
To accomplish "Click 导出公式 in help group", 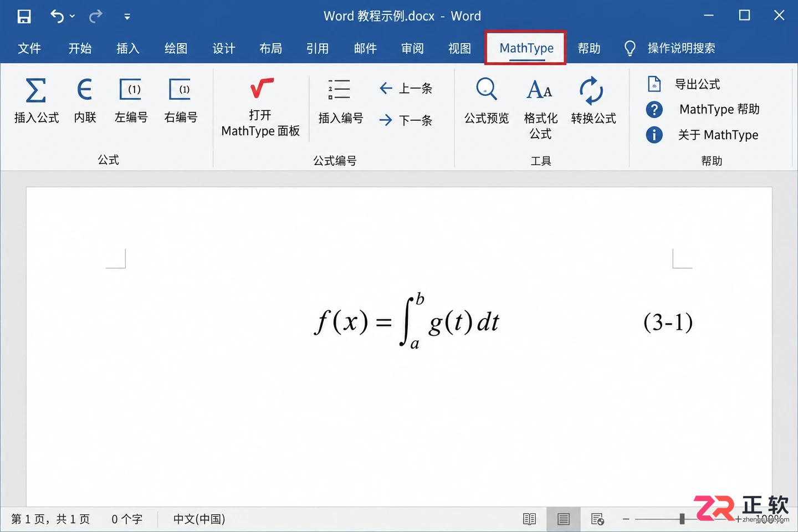I will (x=684, y=84).
